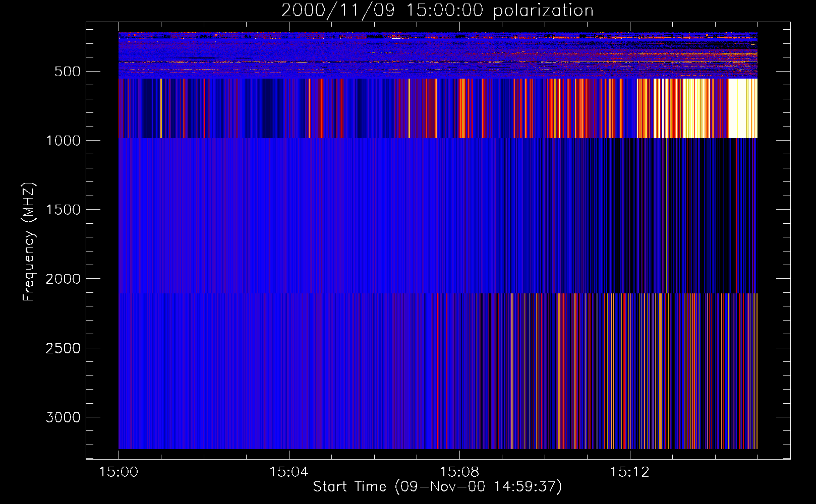Click the 3000 frequency tick label

[64, 417]
